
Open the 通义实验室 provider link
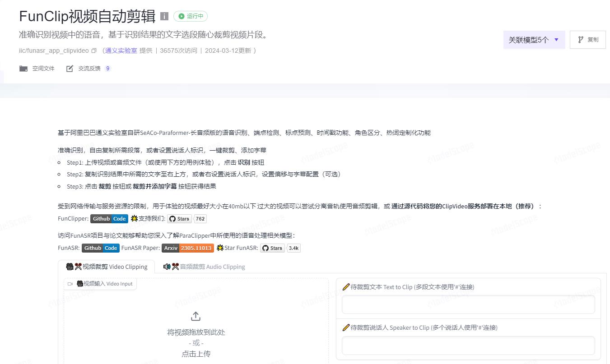[120, 51]
